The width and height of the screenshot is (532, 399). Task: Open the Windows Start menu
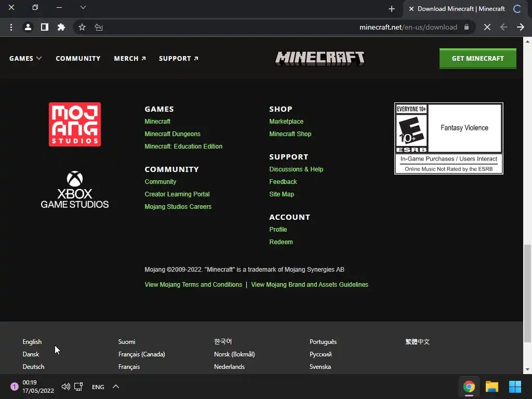(515, 387)
